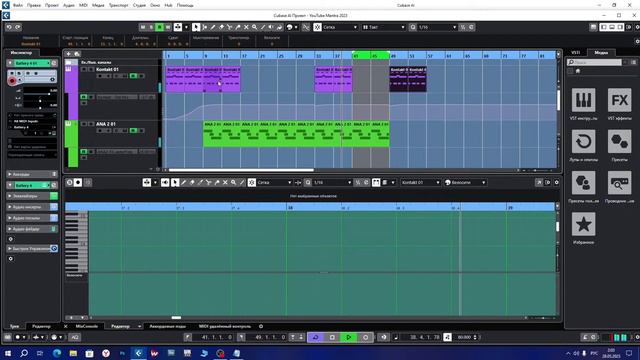Viewport: 640px width, 360px height.
Task: Open VST Instruments in Media panel
Action: click(x=583, y=100)
